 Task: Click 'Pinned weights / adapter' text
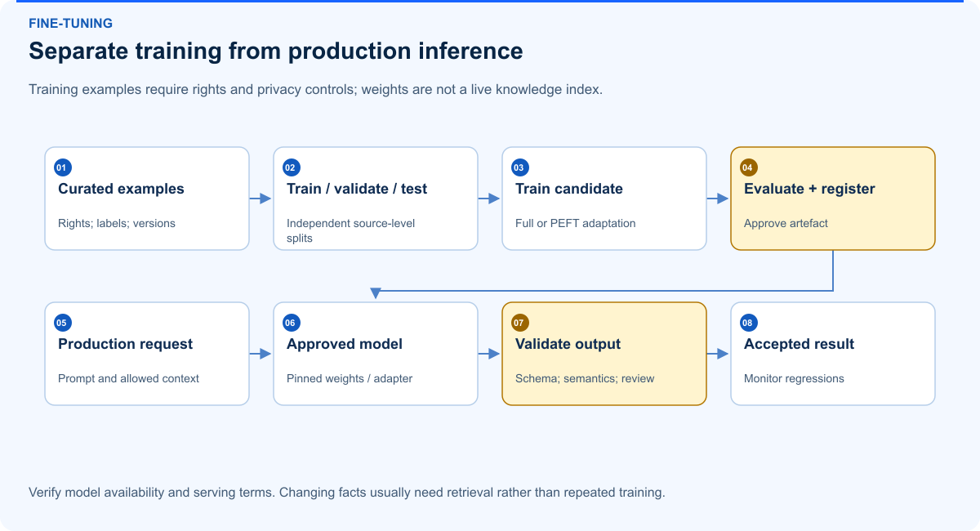point(350,378)
